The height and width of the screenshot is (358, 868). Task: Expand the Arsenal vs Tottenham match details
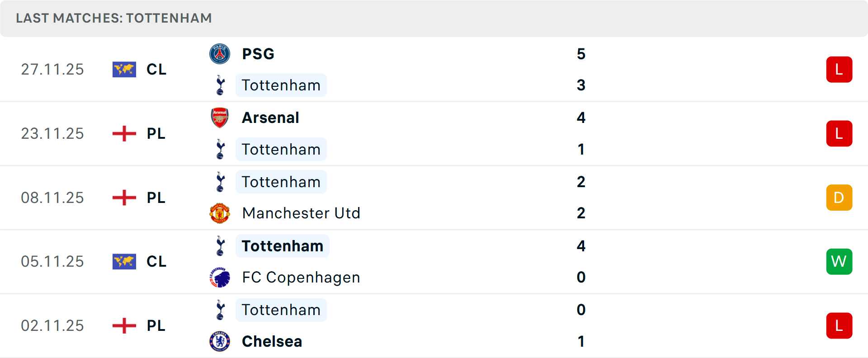click(x=434, y=133)
